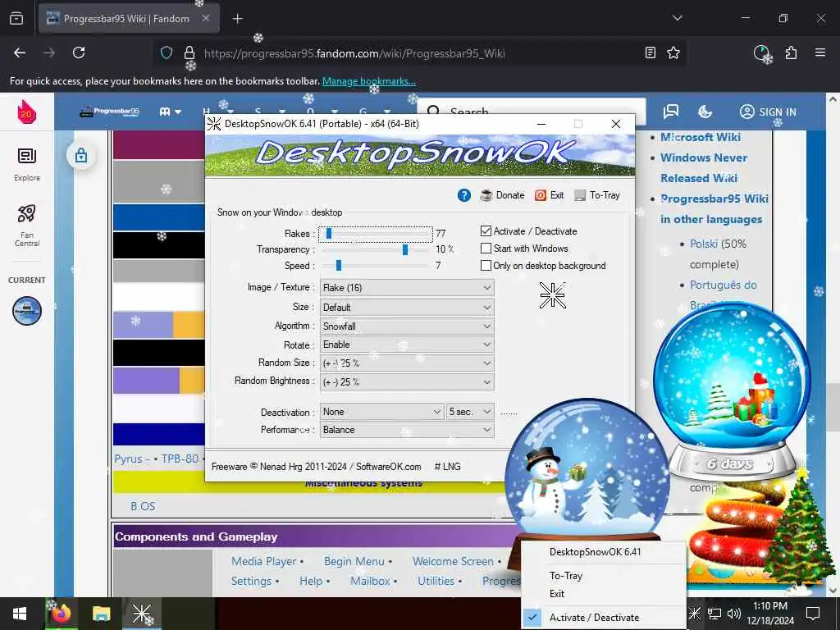The height and width of the screenshot is (630, 840).
Task: Click the volume speaker tray icon
Action: pos(734,614)
